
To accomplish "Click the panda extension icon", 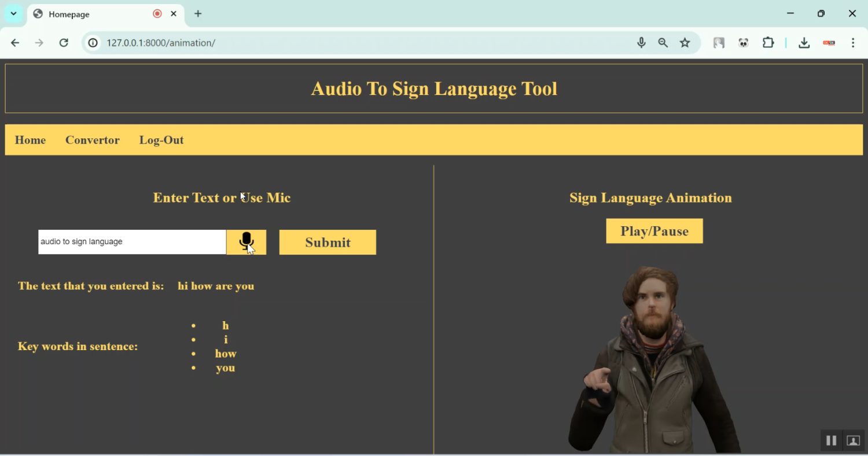I will [744, 42].
